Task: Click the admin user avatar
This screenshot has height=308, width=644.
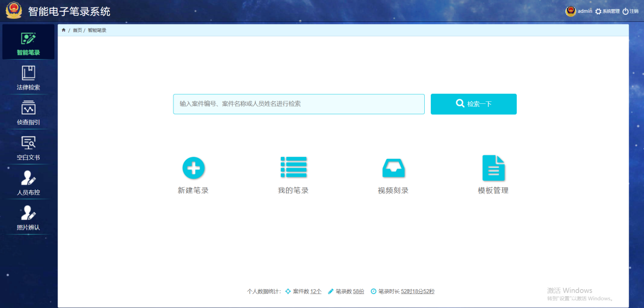Action: click(x=571, y=11)
